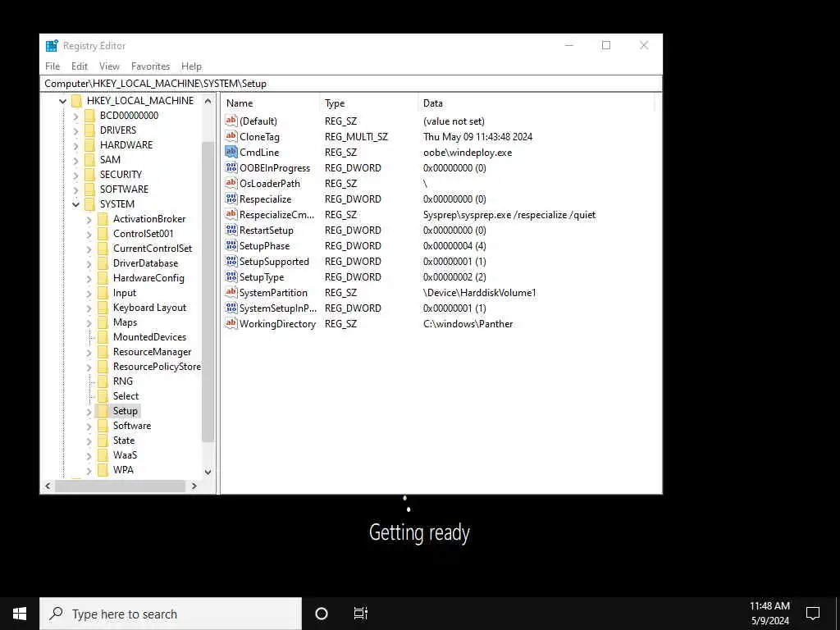
Task: Expand the ActivationBroker key
Action: coord(89,219)
